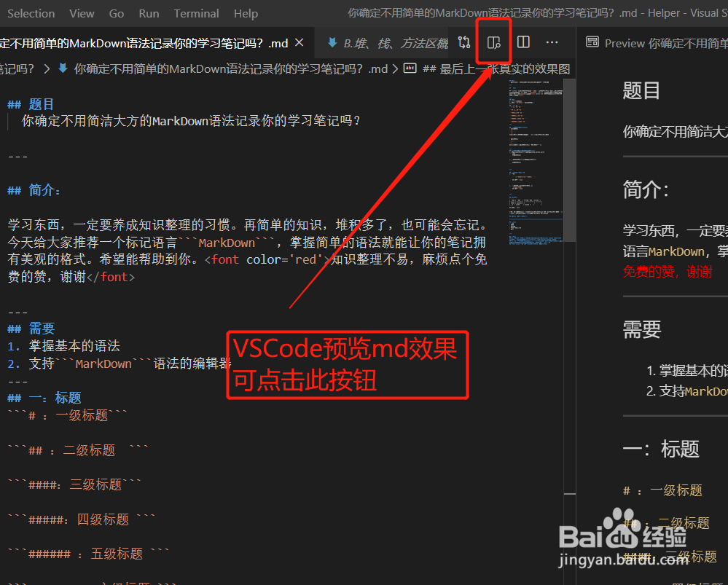Click the 一：标题 heading in the preview
728x585 pixels.
[661, 449]
